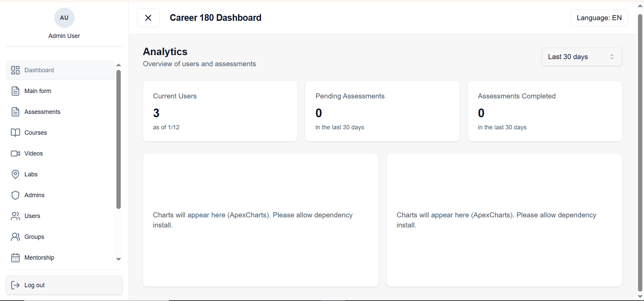This screenshot has height=301, width=644.
Task: Go to the Users page
Action: coord(60,216)
